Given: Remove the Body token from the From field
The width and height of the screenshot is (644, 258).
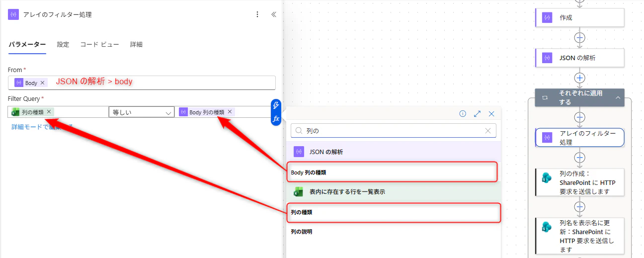Looking at the screenshot, I should coord(42,83).
